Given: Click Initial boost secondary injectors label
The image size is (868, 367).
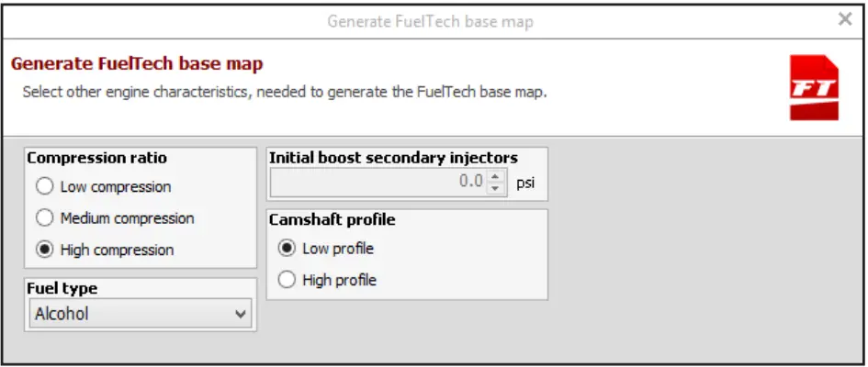Looking at the screenshot, I should [393, 158].
